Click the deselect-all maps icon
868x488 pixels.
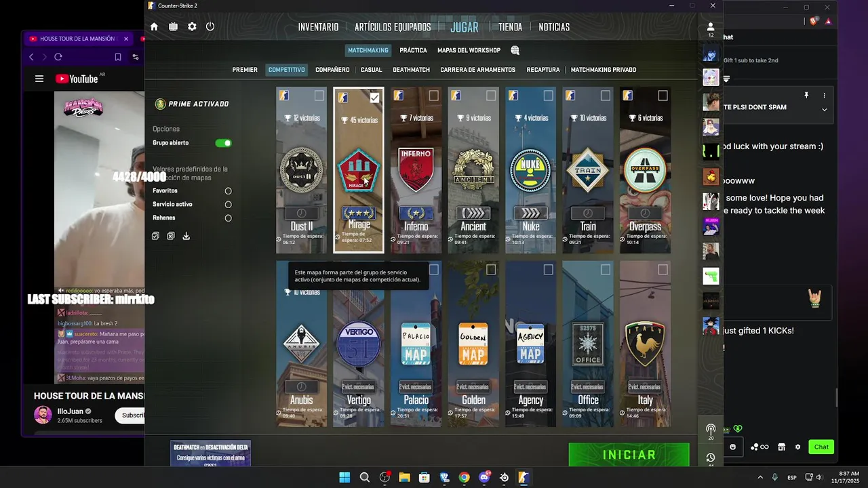171,236
